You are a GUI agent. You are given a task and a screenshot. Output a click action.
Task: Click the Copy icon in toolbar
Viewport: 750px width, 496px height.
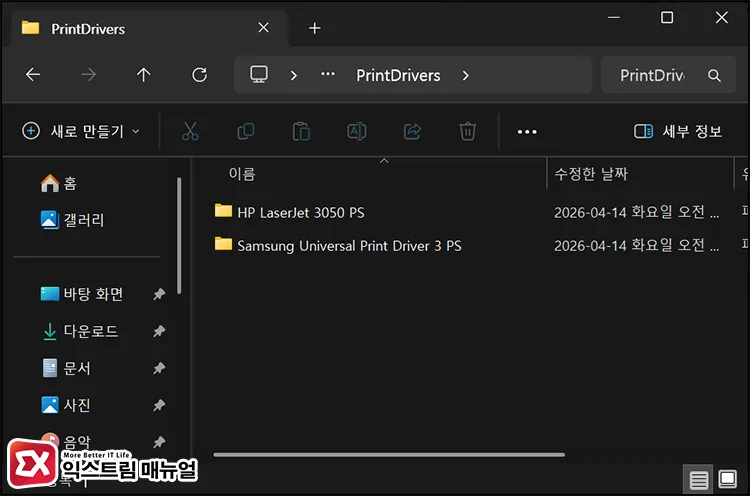246,131
